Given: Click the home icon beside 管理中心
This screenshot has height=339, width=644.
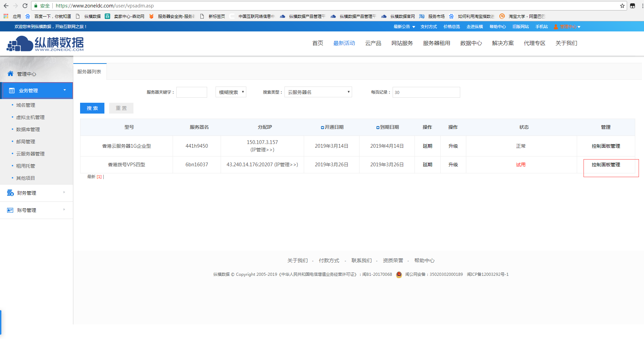Looking at the screenshot, I should tap(10, 74).
